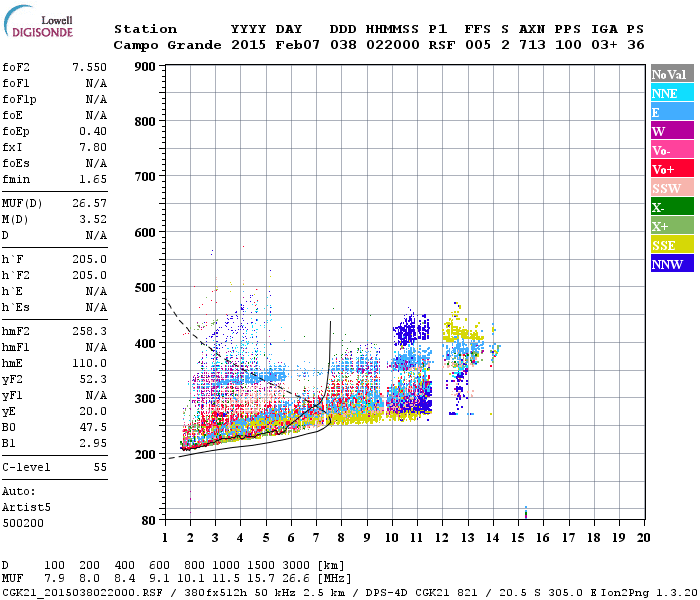
Task: Click the 3000 distance column header
Action: click(296, 565)
